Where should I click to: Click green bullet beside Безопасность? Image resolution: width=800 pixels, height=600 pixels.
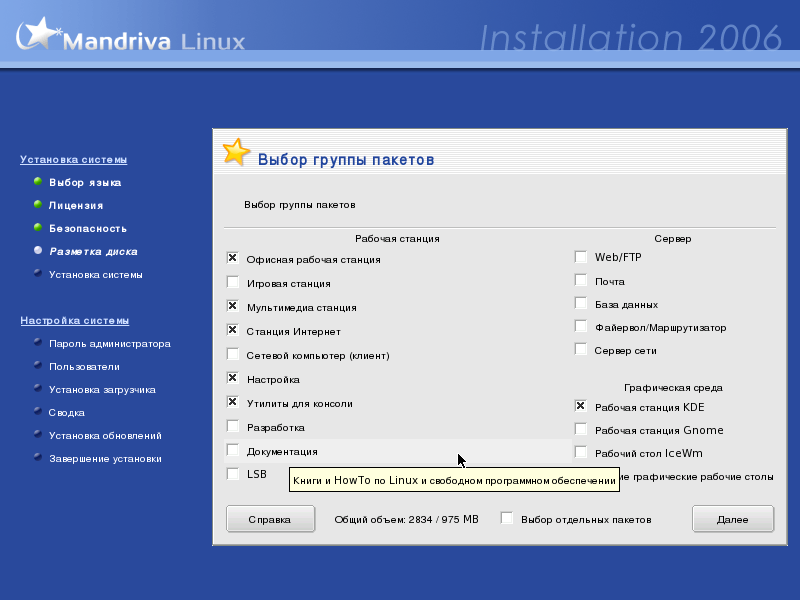pos(38,227)
